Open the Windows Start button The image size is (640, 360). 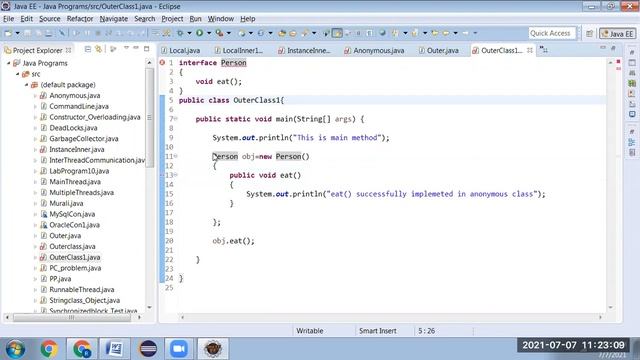[x=16, y=349]
